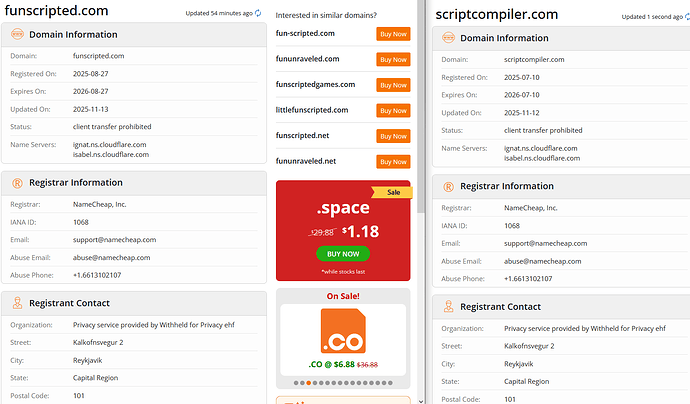Click IANA ID 1068 for scriptcompiler.com
The image size is (690, 404).
pyautogui.click(x=512, y=226)
